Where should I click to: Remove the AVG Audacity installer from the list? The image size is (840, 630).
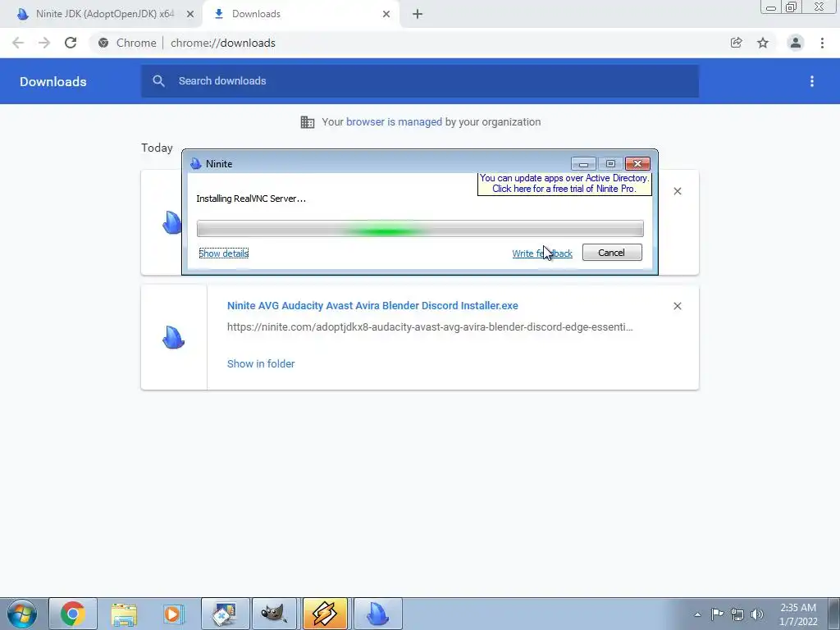(677, 306)
